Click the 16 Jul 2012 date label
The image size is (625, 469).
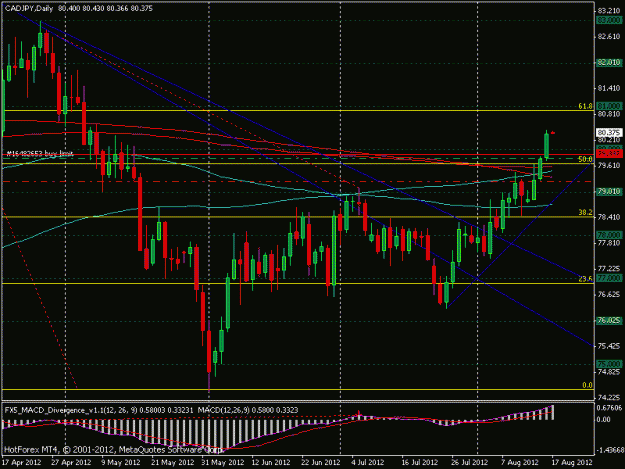pos(420,463)
